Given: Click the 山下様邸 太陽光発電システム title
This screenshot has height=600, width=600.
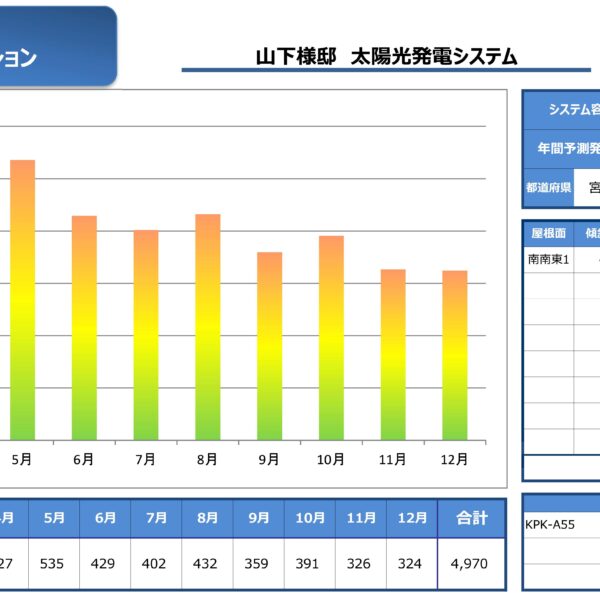Looking at the screenshot, I should tap(386, 57).
